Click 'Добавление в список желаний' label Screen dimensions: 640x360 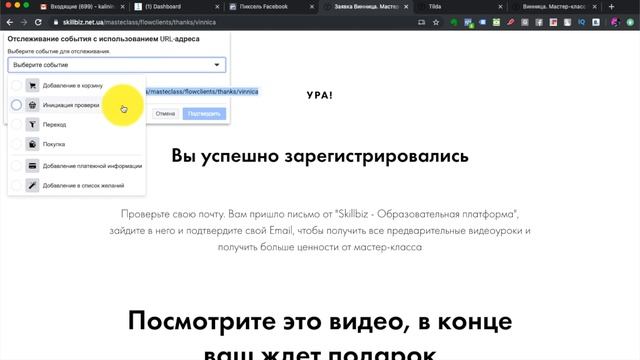pos(84,185)
